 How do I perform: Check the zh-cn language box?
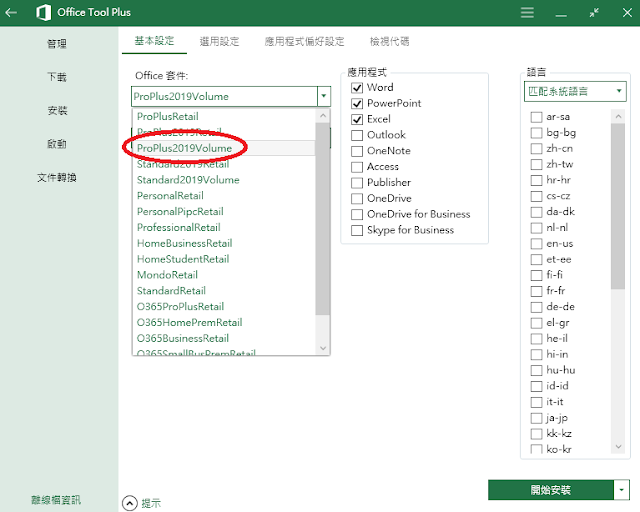click(x=536, y=149)
